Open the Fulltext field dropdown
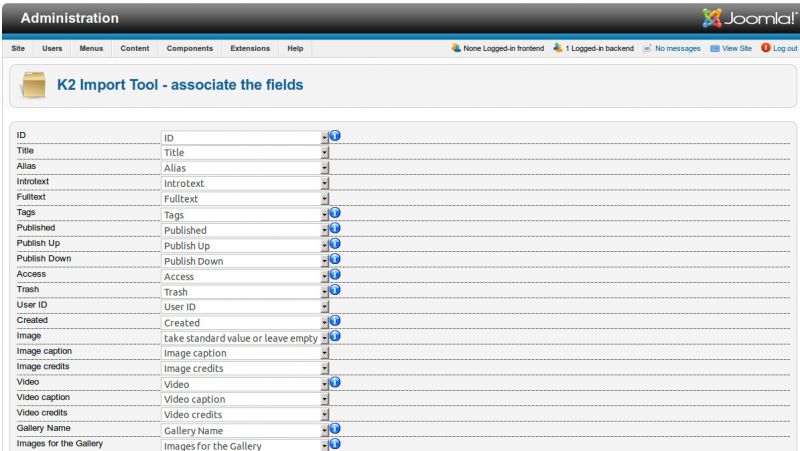This screenshot has width=800, height=451. click(x=245, y=199)
